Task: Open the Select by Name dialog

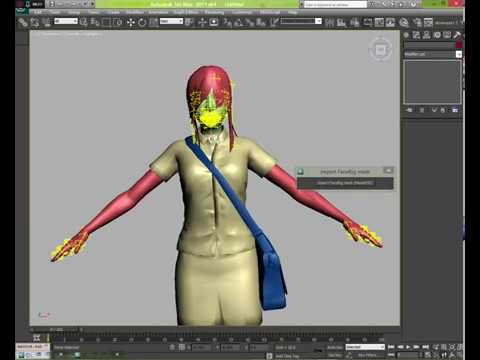Action: [x=95, y=22]
